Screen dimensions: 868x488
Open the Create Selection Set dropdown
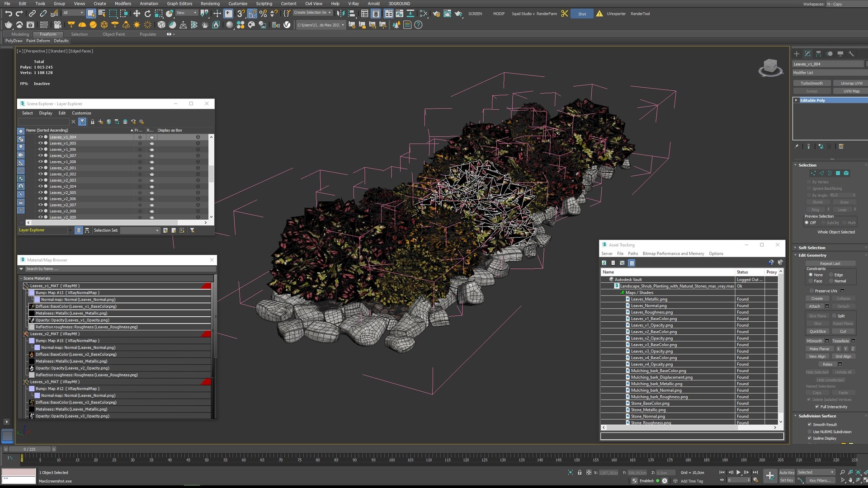[x=312, y=13]
